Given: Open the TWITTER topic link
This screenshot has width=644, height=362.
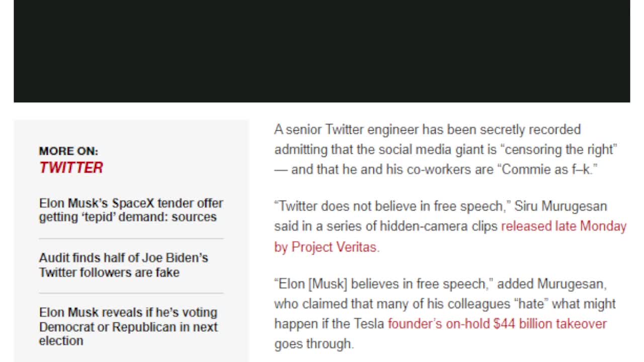Looking at the screenshot, I should [x=71, y=167].
